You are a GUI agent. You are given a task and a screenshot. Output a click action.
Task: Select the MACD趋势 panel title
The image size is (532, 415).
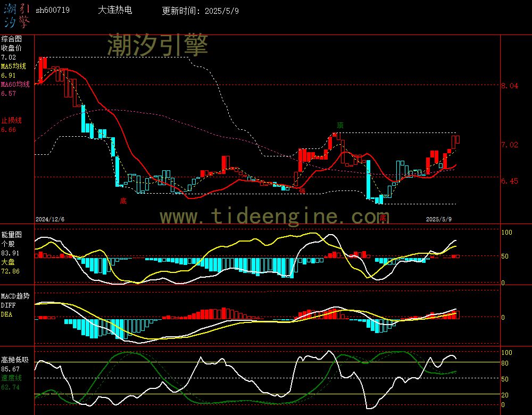coord(15,296)
